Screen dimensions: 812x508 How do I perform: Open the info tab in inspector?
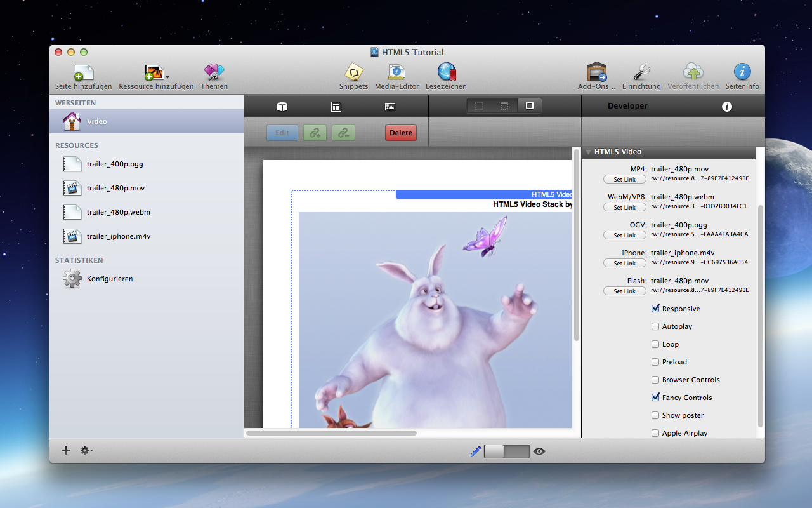coord(727,107)
